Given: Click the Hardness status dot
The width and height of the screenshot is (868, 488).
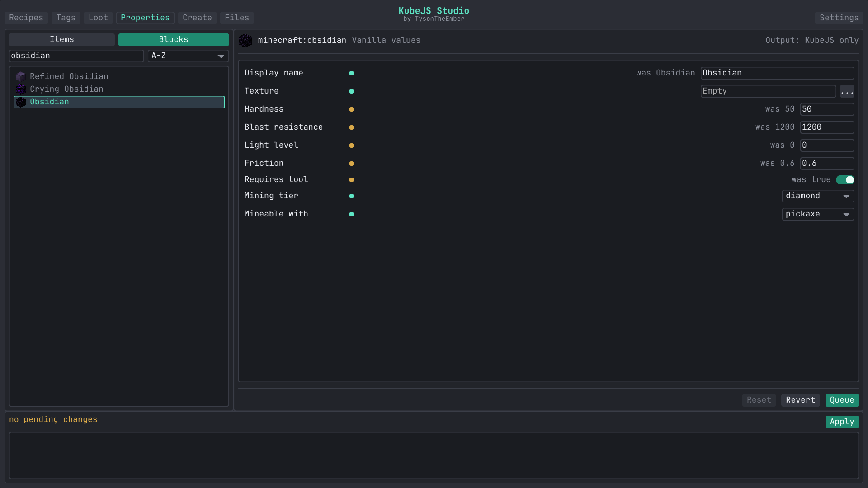Looking at the screenshot, I should 352,109.
